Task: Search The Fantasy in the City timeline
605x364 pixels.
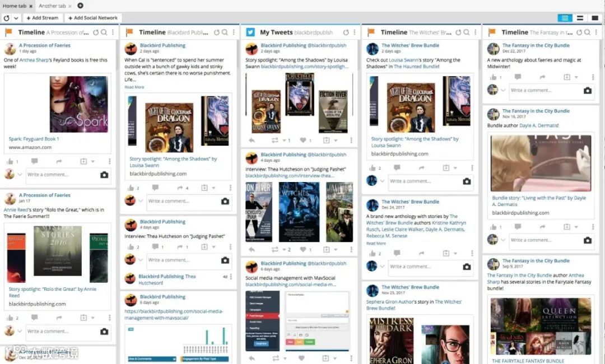Action: 588,32
